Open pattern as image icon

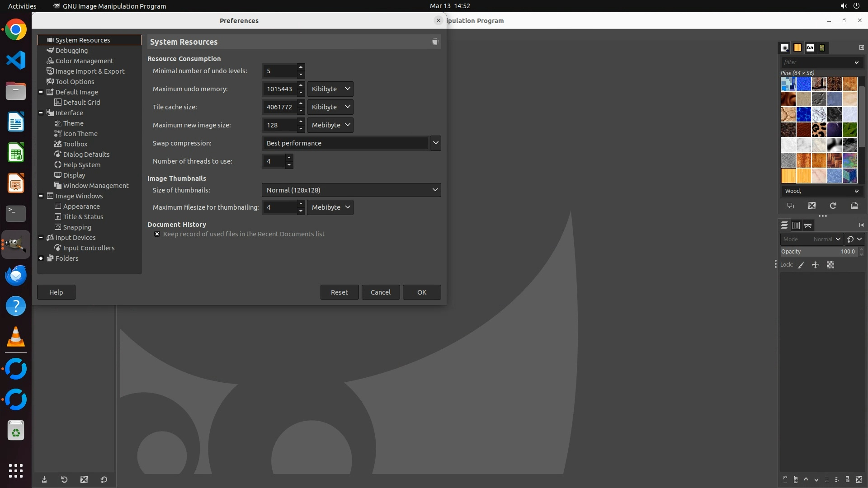pos(854,206)
